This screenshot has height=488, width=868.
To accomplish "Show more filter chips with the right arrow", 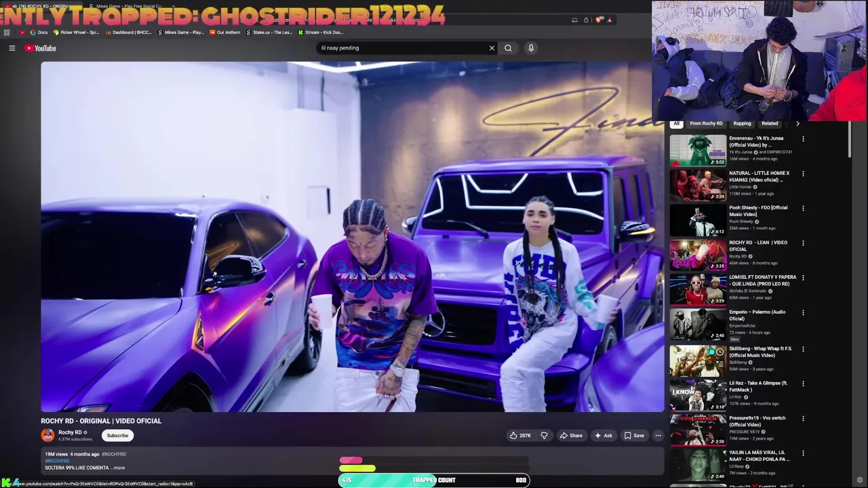I will [x=797, y=123].
